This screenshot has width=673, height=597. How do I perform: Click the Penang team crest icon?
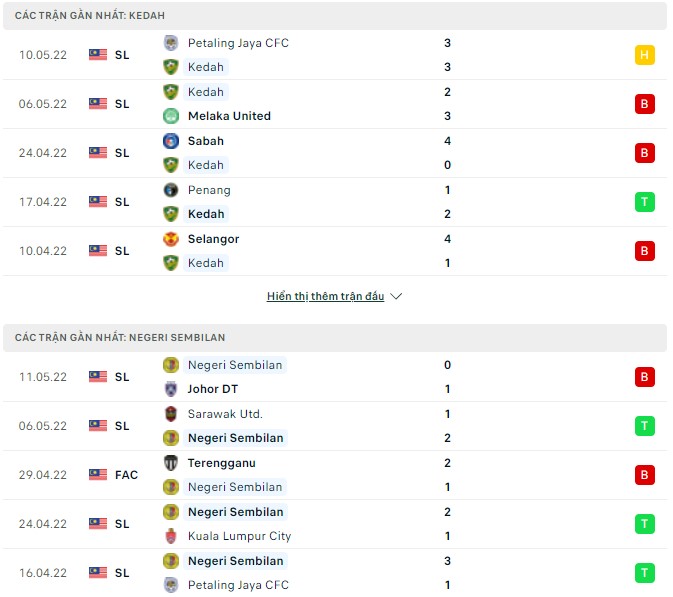pyautogui.click(x=170, y=190)
